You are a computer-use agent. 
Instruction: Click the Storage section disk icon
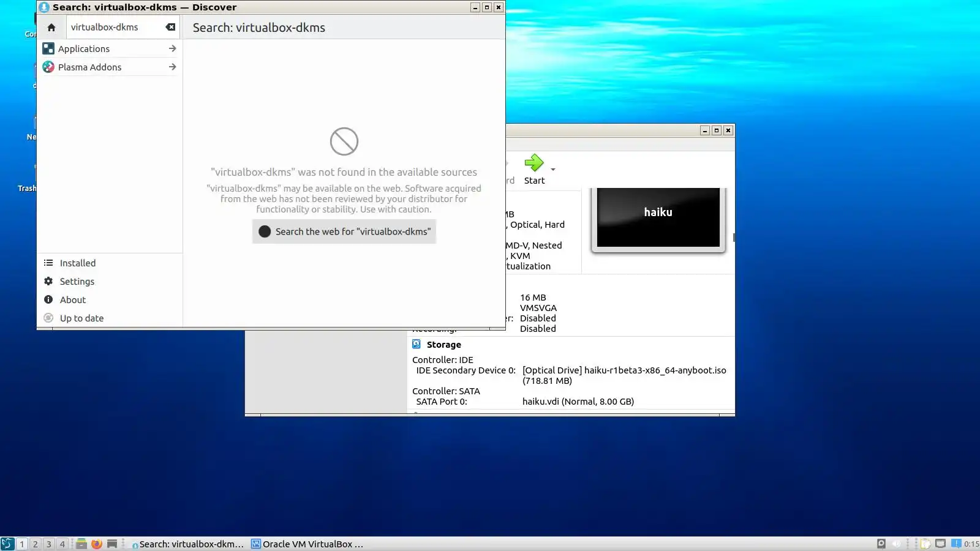click(417, 344)
